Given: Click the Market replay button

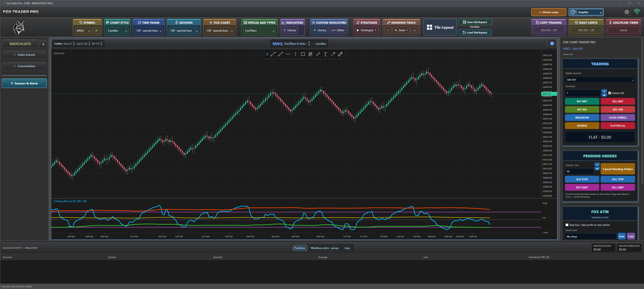Looking at the screenshot, I should 548,12.
